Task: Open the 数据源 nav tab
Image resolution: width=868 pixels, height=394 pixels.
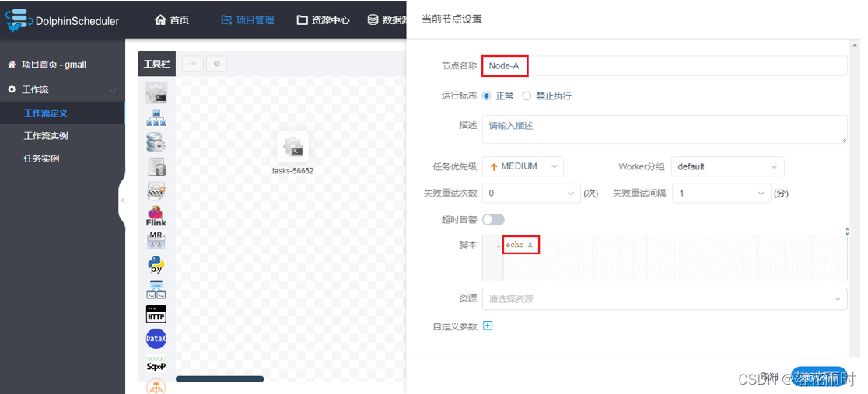Action: tap(387, 20)
